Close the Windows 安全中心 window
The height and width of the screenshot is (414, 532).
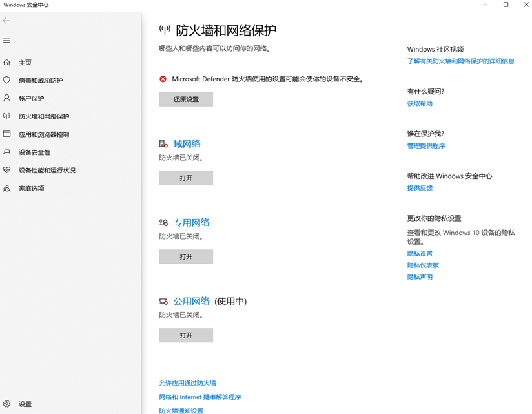pyautogui.click(x=526, y=5)
